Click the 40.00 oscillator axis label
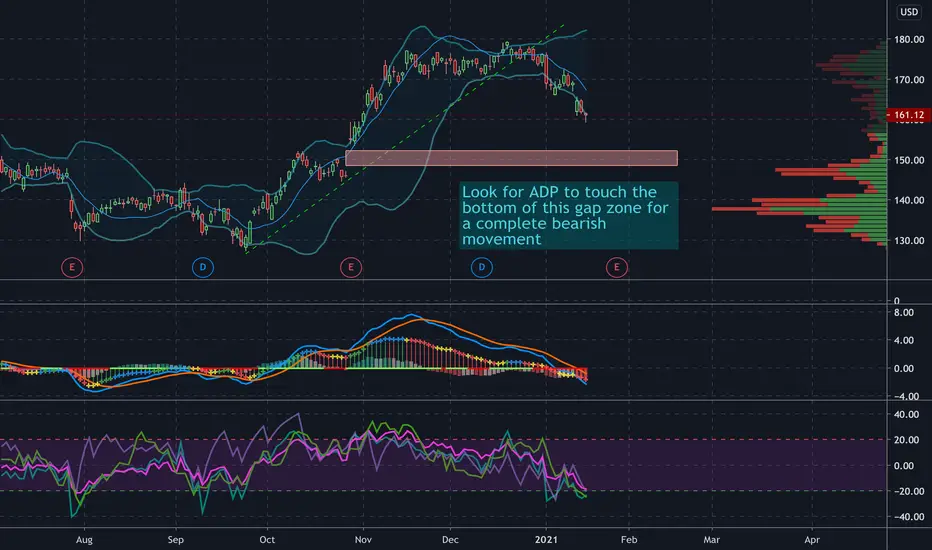 click(x=906, y=414)
